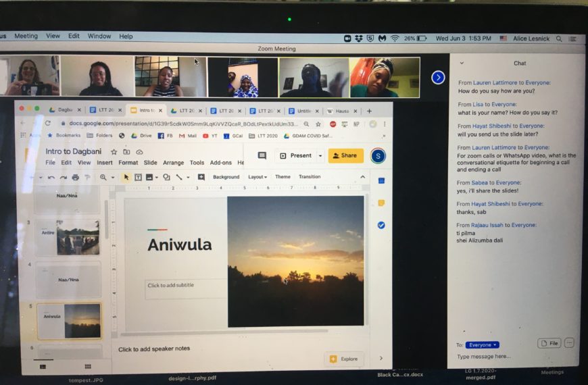The width and height of the screenshot is (588, 385).
Task: Reload the page in Chrome
Action: tap(47, 124)
